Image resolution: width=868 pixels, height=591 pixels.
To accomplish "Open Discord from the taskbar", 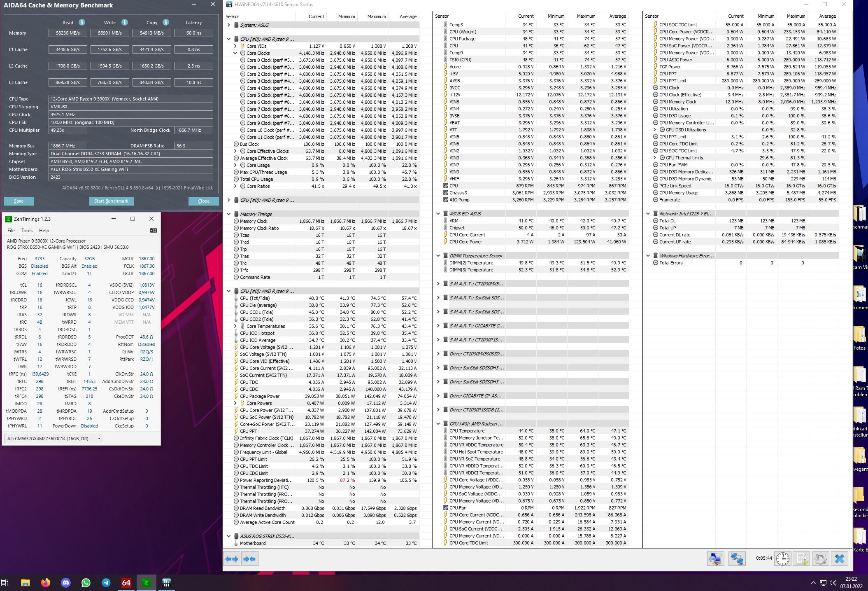I will (66, 582).
